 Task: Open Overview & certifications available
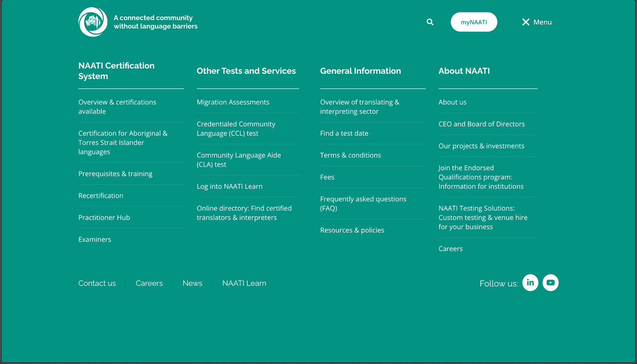pyautogui.click(x=117, y=107)
